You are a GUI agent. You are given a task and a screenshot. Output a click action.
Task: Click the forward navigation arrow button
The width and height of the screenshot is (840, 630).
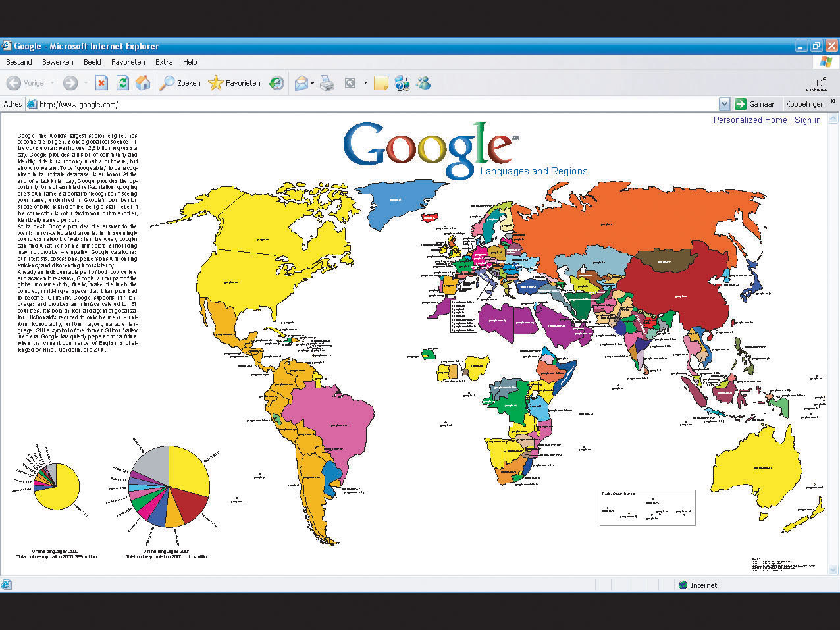(70, 83)
